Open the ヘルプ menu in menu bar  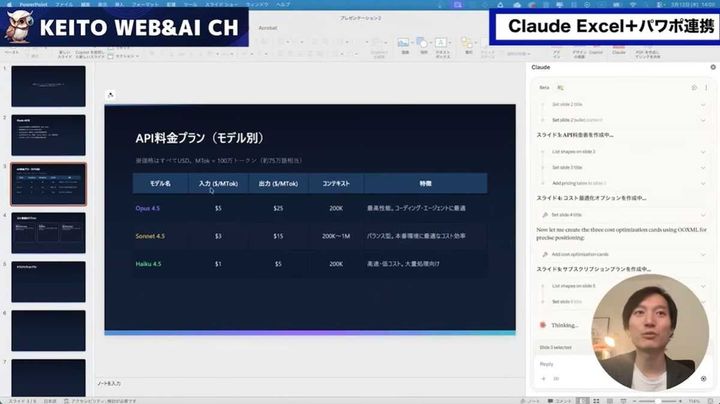[283, 4]
